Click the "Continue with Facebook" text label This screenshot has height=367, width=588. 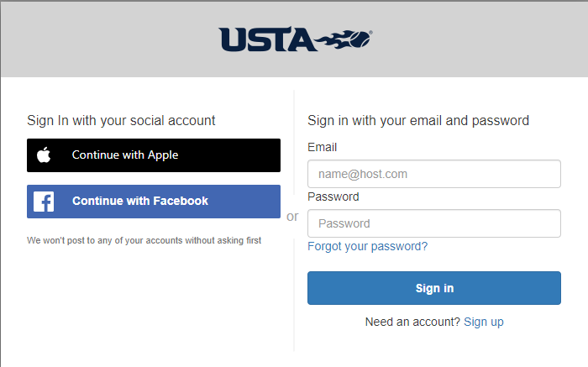(140, 201)
